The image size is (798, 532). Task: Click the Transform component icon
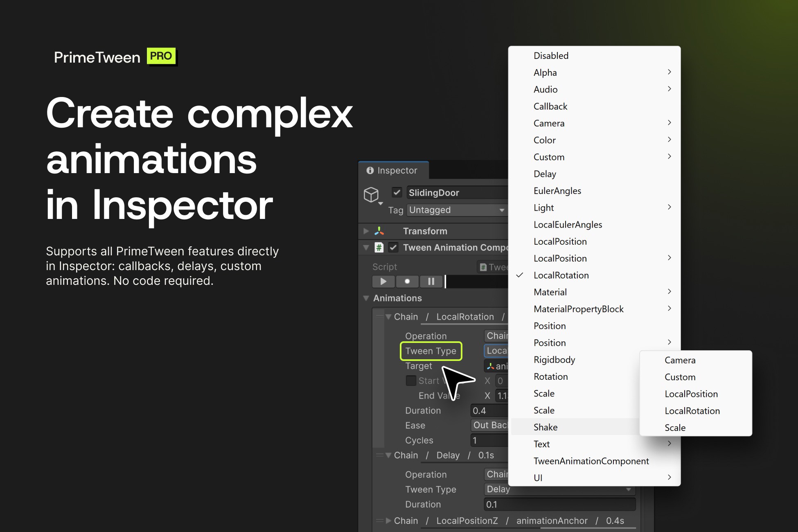pyautogui.click(x=379, y=231)
